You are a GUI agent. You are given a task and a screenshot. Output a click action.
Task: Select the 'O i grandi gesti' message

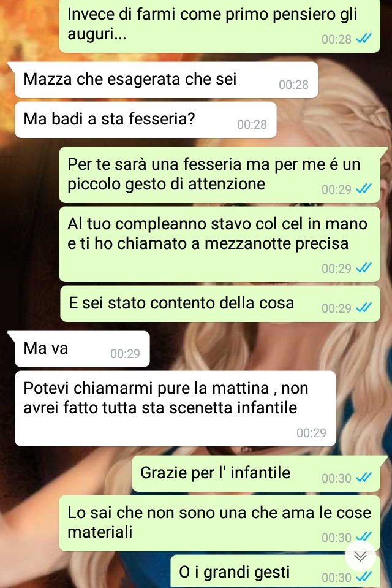point(275,571)
